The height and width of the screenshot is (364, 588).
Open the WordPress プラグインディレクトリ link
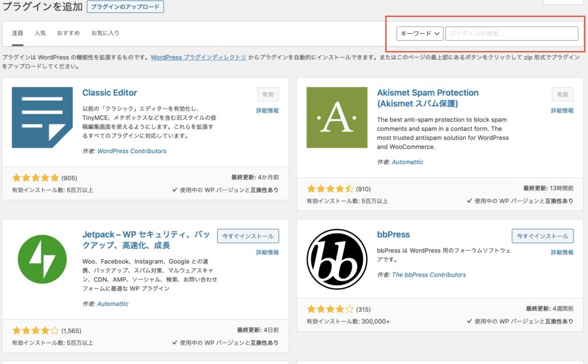(x=198, y=57)
